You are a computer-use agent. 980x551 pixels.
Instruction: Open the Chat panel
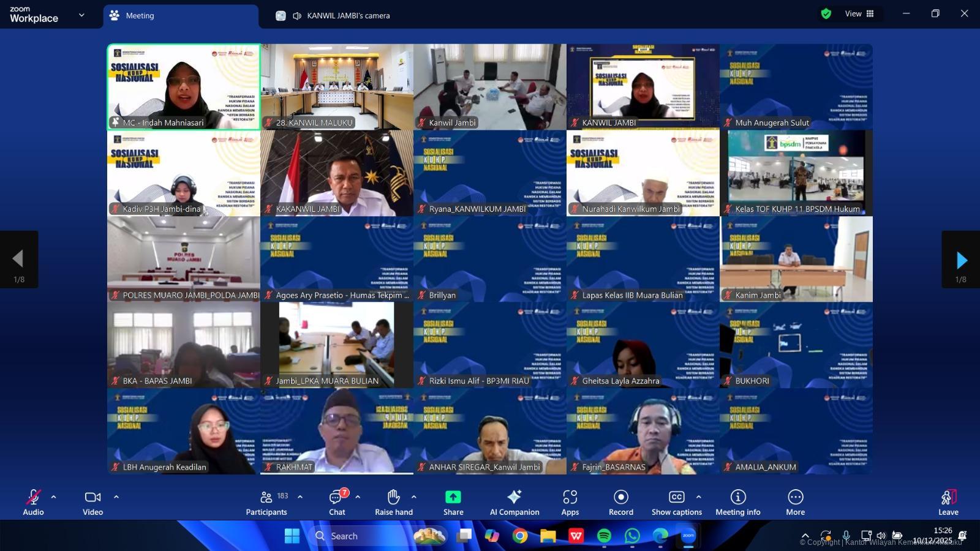337,502
